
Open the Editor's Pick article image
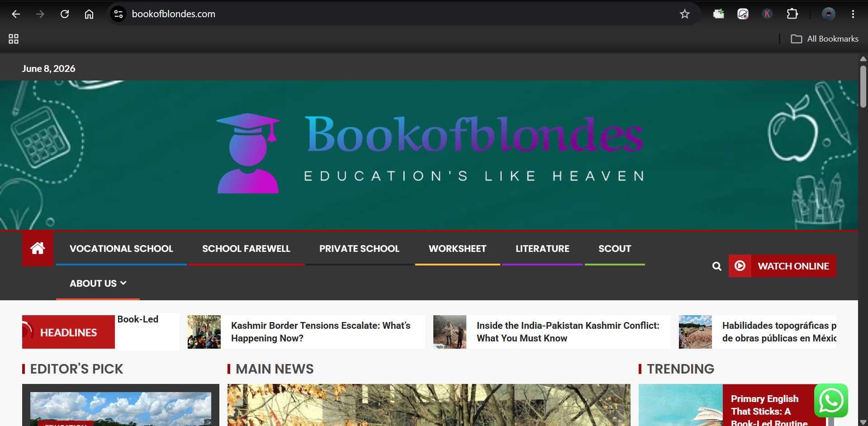(120, 409)
